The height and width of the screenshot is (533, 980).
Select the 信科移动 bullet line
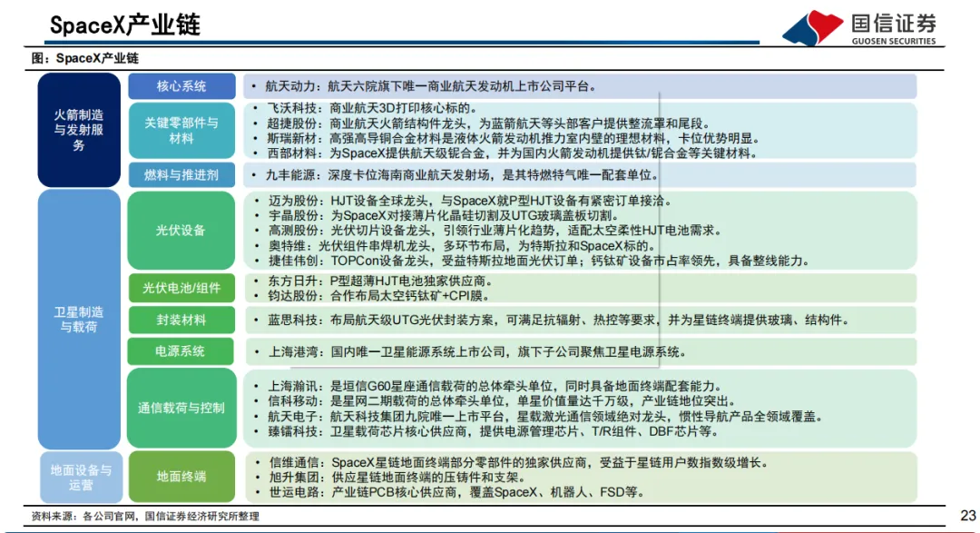click(495, 401)
